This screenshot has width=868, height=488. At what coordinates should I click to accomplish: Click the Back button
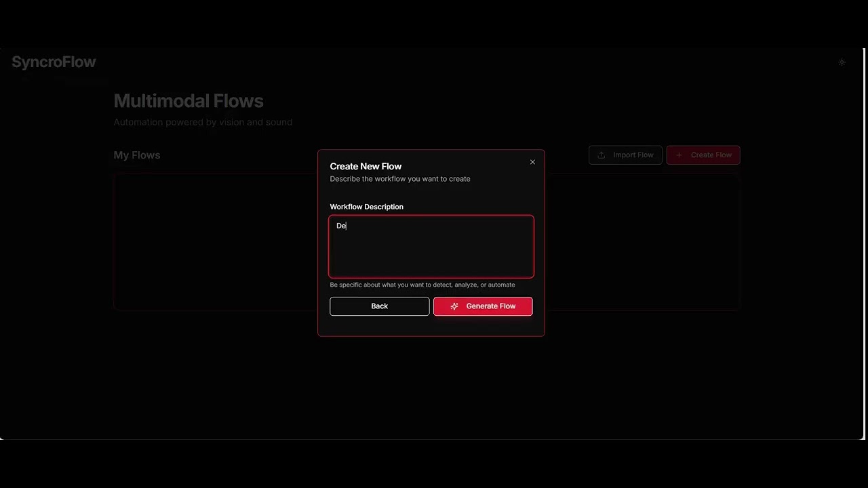pyautogui.click(x=379, y=306)
